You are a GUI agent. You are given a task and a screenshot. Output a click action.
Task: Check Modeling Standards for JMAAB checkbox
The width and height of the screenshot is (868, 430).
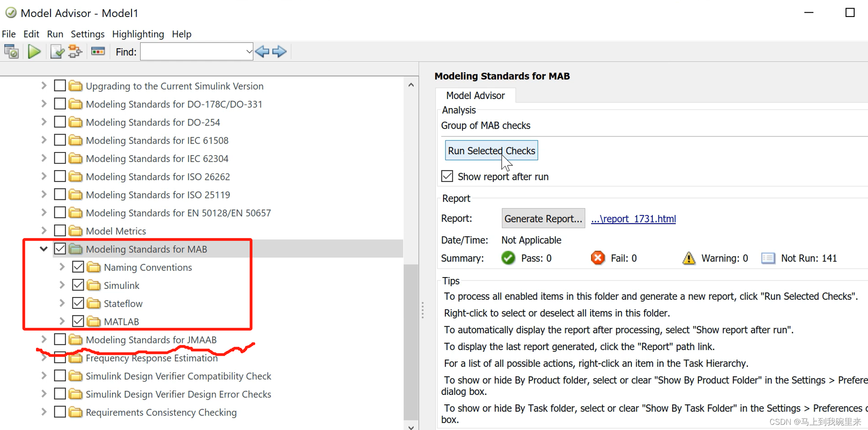[x=60, y=339]
